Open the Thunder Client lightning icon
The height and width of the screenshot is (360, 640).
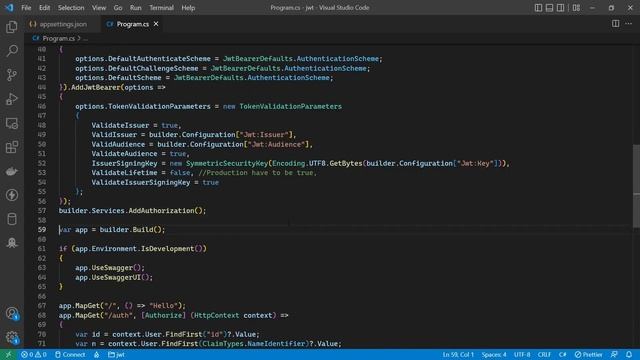pos(12,195)
